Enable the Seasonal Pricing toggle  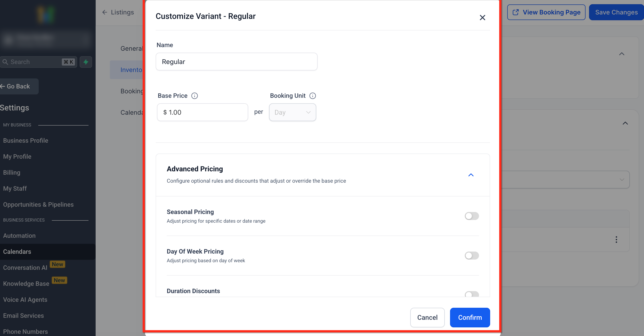(471, 216)
